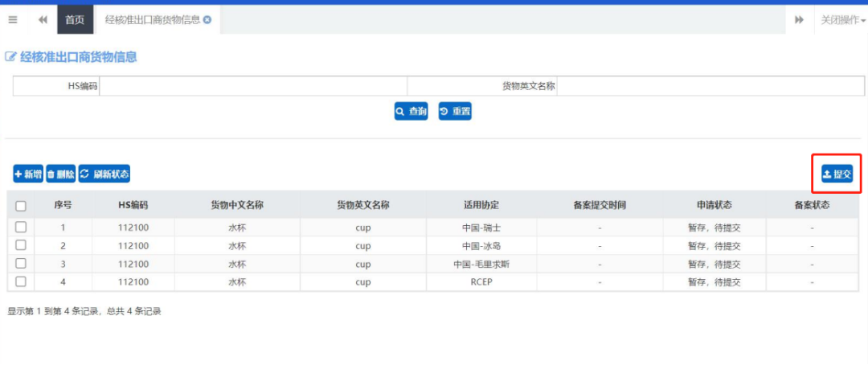
Task: Click the 删除 delete button
Action: [x=60, y=174]
